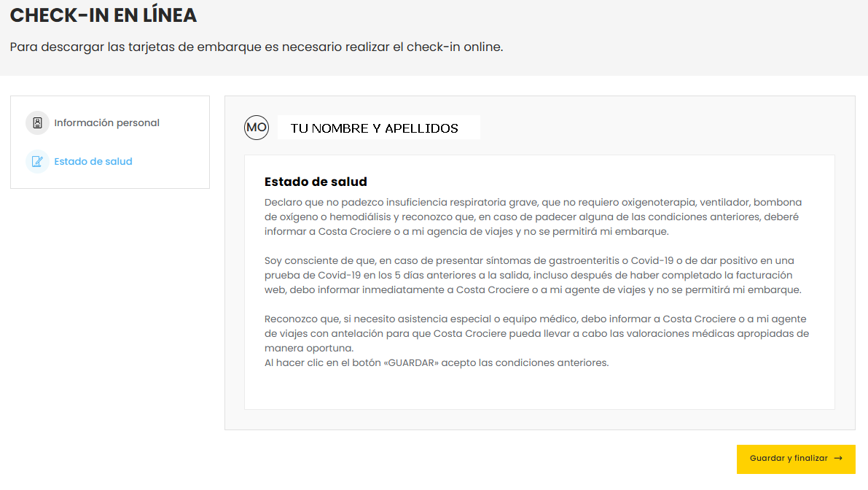Click the bold Estado de salud card heading
The height and width of the screenshot is (490, 868).
click(316, 182)
